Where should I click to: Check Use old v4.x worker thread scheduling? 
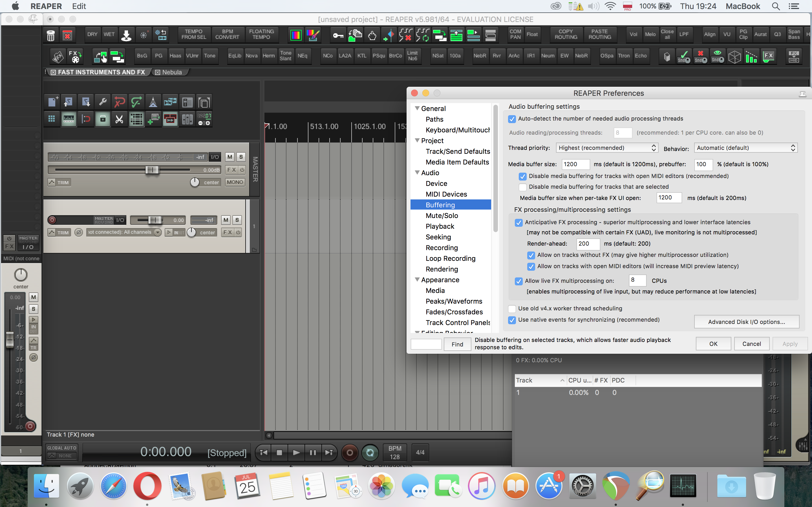coord(512,308)
